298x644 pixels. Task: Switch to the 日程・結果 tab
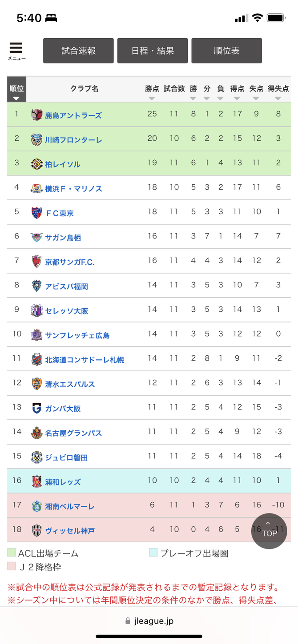click(153, 51)
